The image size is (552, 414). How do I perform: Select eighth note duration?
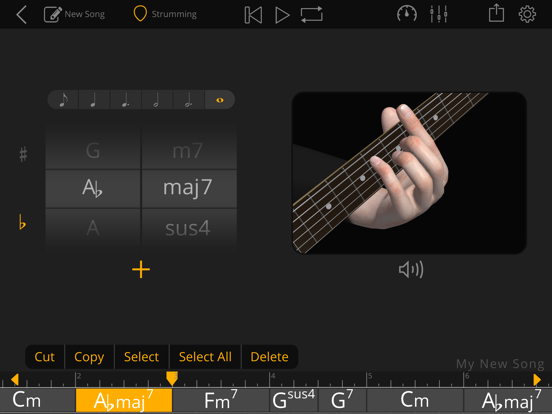(x=63, y=100)
